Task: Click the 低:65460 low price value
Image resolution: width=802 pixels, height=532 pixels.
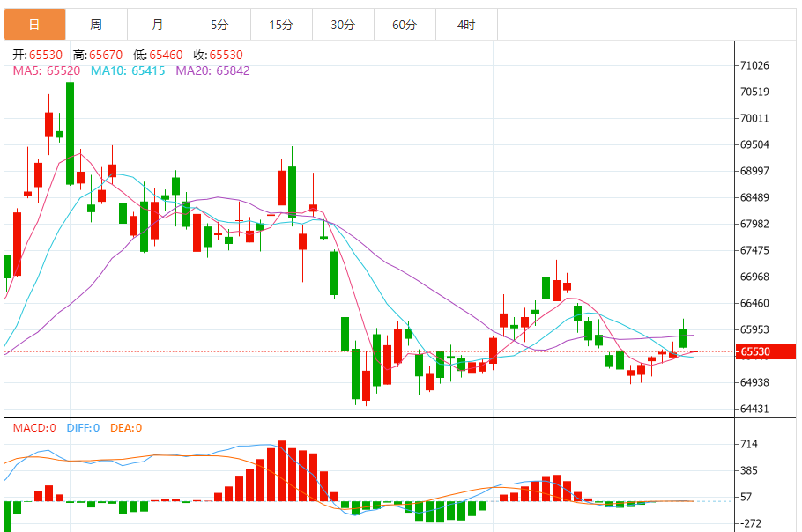Action: click(x=158, y=55)
